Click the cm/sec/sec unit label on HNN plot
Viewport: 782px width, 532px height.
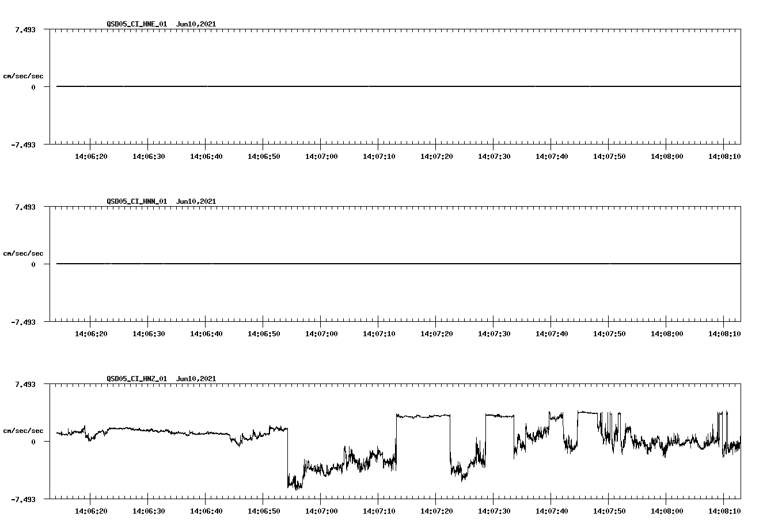23,253
